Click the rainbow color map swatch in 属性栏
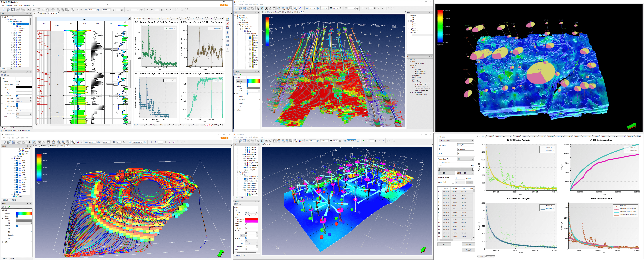Viewport: 644px width, 260px height. (24, 213)
